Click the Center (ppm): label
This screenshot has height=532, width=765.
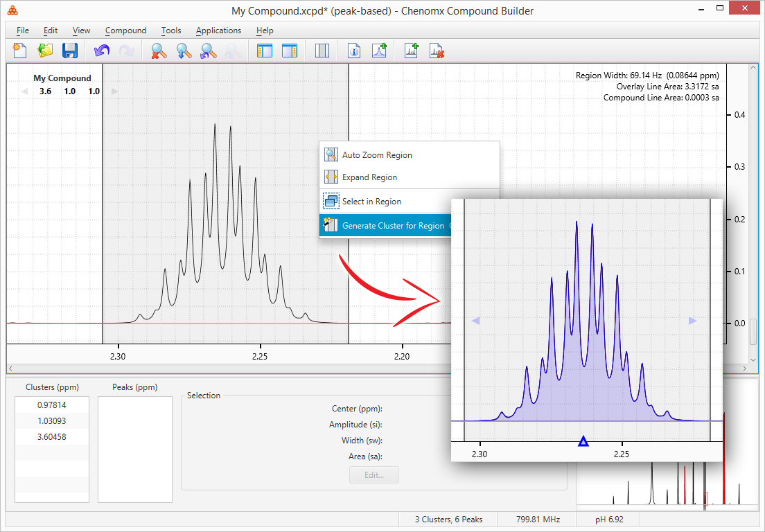pyautogui.click(x=357, y=409)
